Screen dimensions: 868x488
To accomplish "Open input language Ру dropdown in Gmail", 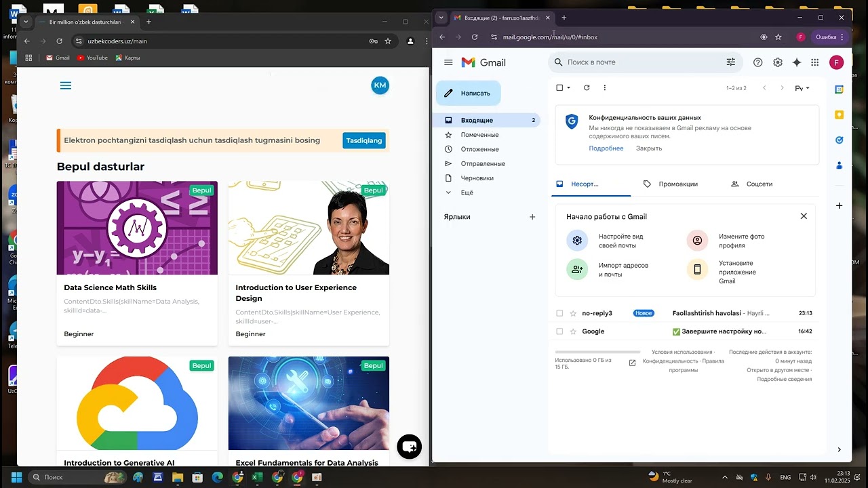I will coord(802,88).
